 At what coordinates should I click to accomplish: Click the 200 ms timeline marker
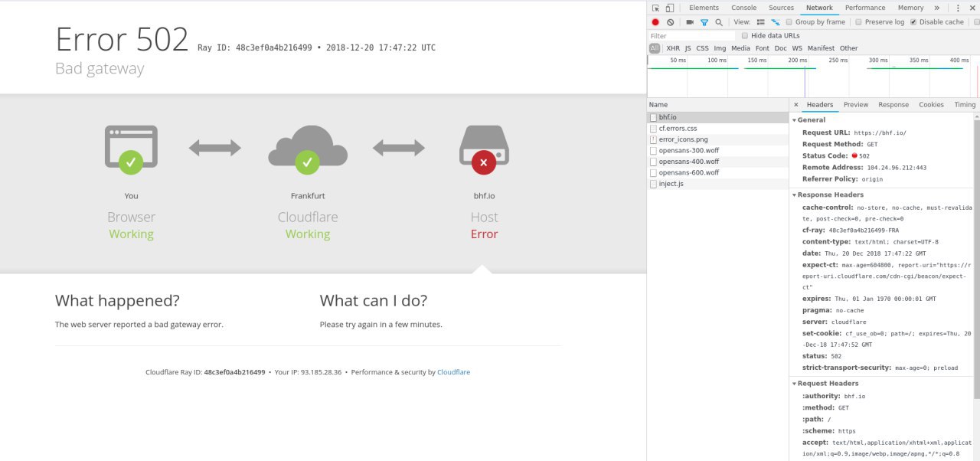(797, 60)
